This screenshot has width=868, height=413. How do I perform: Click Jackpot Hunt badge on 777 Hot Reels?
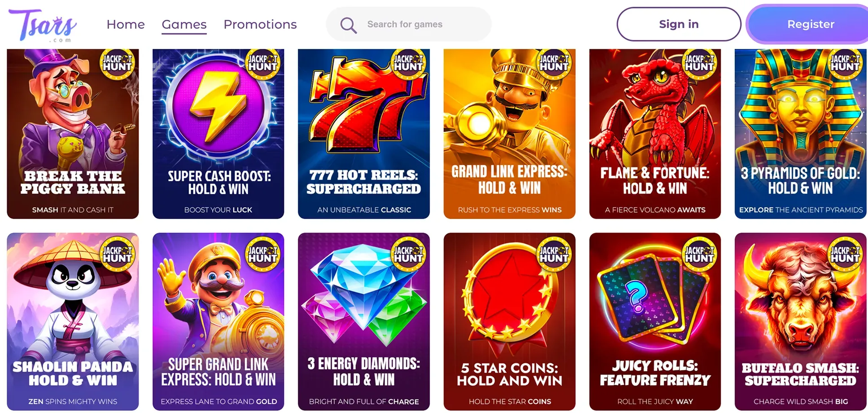408,63
